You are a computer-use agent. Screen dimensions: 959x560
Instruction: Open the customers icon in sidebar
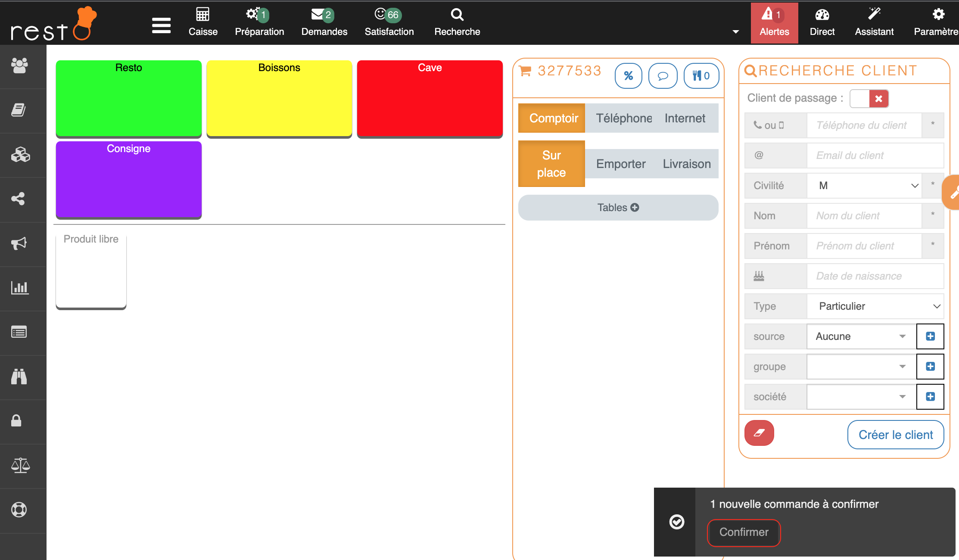19,65
